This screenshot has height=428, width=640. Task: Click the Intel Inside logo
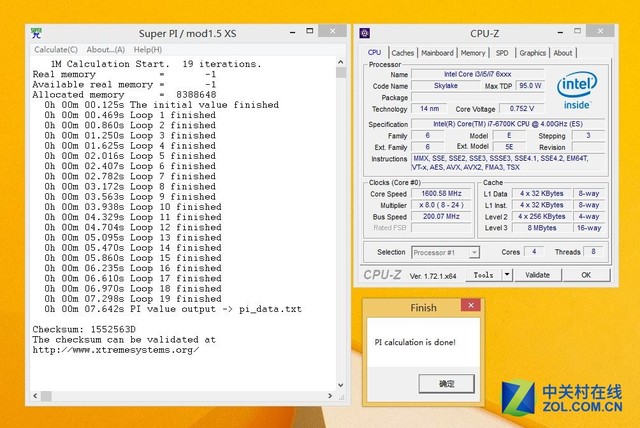point(576,91)
